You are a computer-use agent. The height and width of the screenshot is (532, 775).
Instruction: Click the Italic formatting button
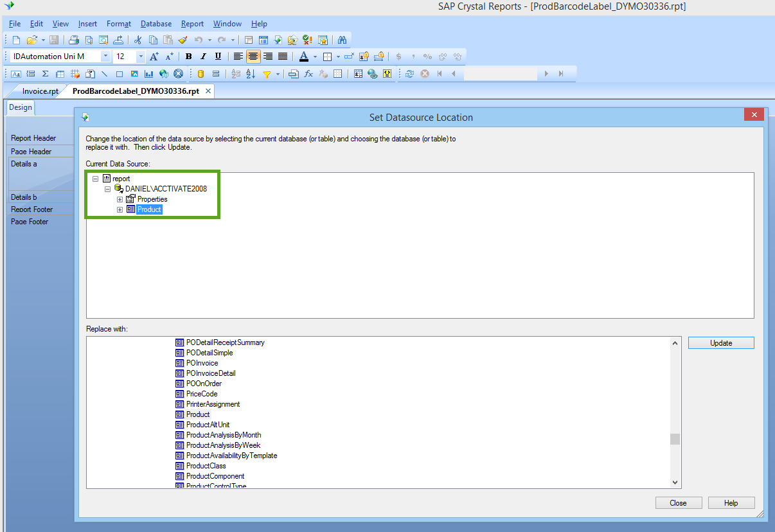[x=203, y=57]
